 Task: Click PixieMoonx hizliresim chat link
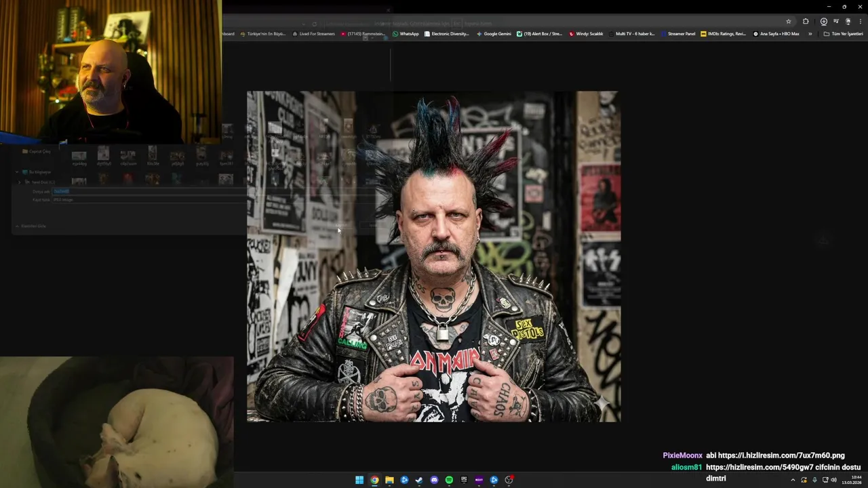[x=781, y=455]
